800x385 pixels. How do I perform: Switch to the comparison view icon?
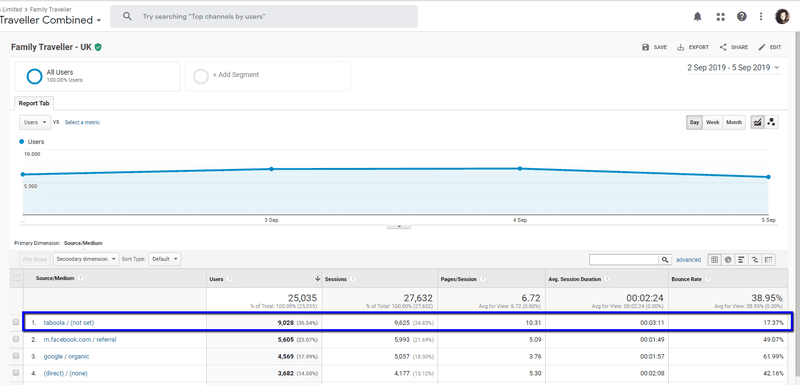755,260
